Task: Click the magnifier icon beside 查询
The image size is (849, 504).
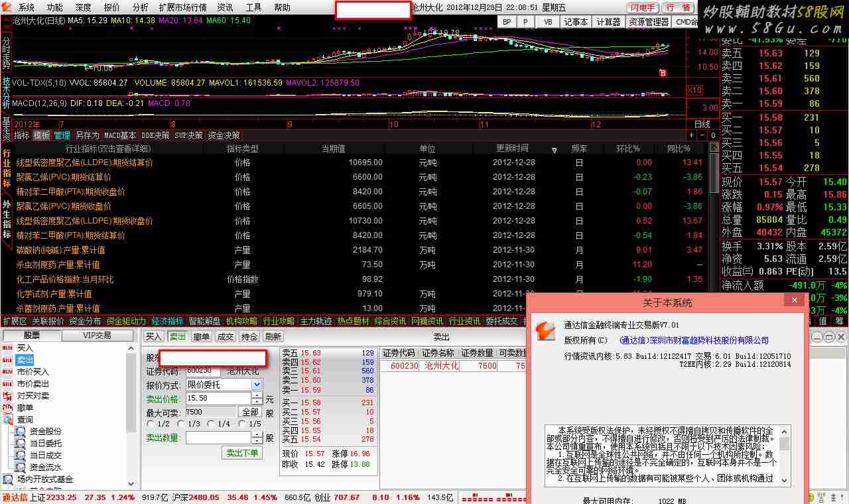Action: pyautogui.click(x=8, y=419)
